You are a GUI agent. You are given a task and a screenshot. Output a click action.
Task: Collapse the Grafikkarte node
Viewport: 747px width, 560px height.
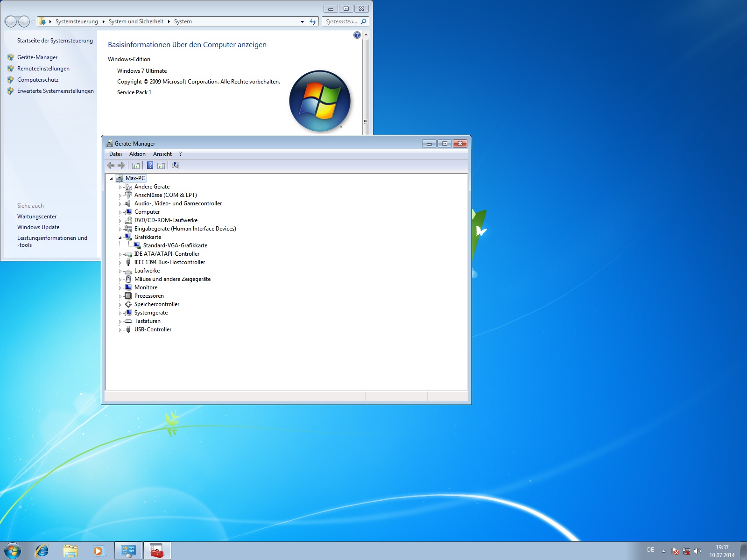point(120,238)
